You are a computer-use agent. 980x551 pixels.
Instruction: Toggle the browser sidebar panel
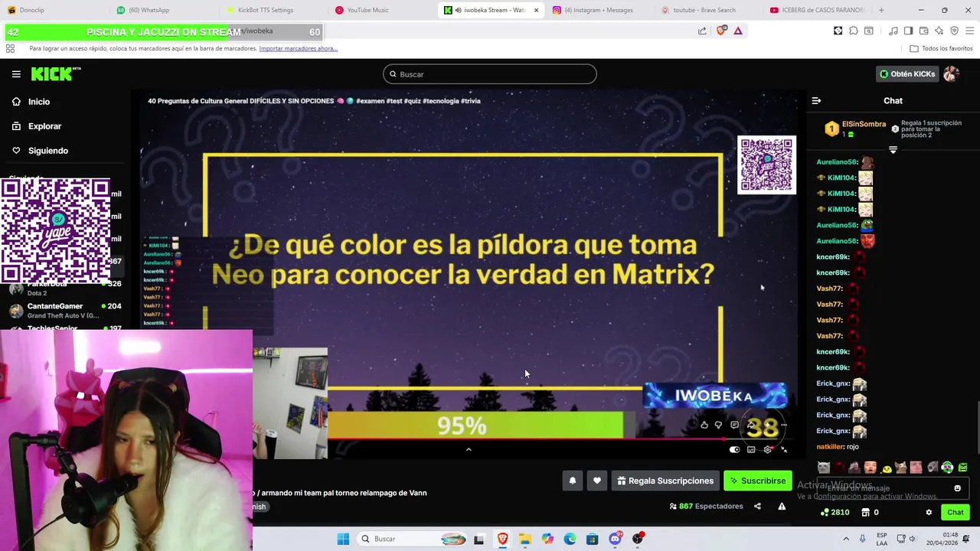point(908,31)
